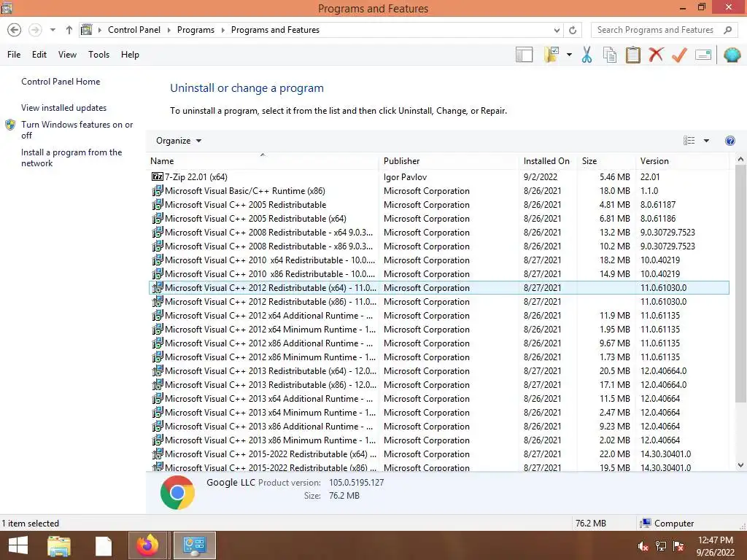Click the Help question mark icon
This screenshot has width=747, height=560.
point(729,141)
